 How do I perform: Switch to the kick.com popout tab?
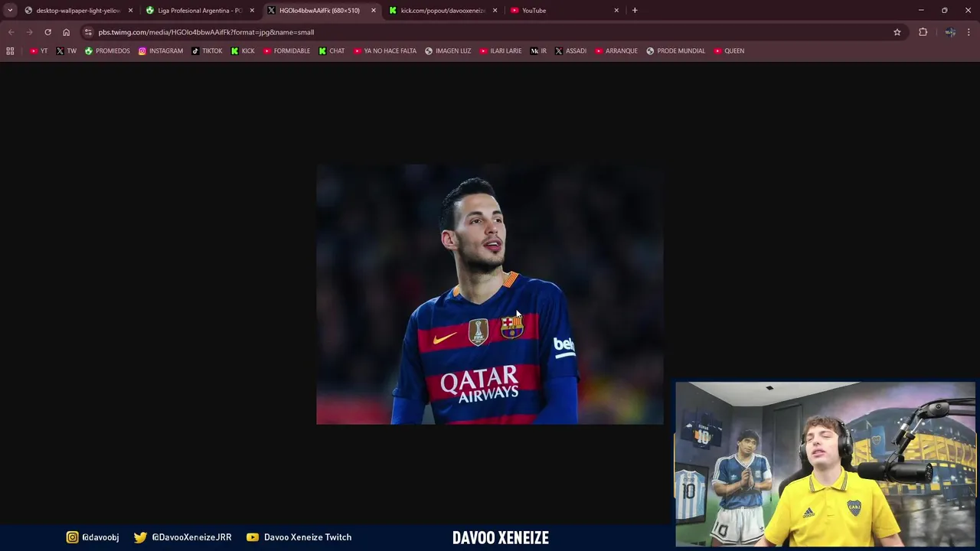click(x=443, y=11)
